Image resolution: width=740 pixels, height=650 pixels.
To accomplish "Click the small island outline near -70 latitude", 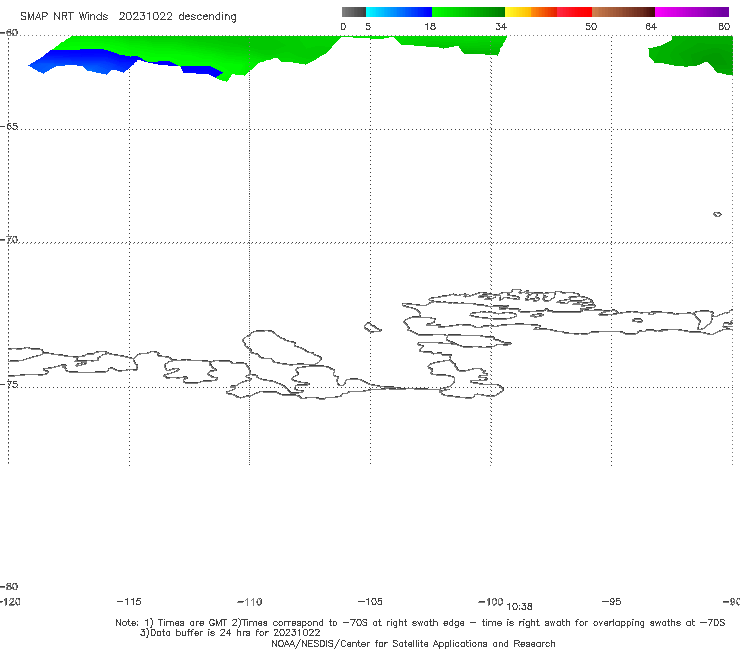I will pyautogui.click(x=717, y=214).
